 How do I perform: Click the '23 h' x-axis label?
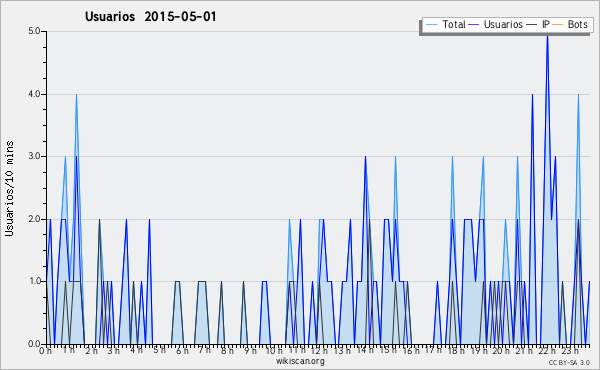click(x=570, y=351)
